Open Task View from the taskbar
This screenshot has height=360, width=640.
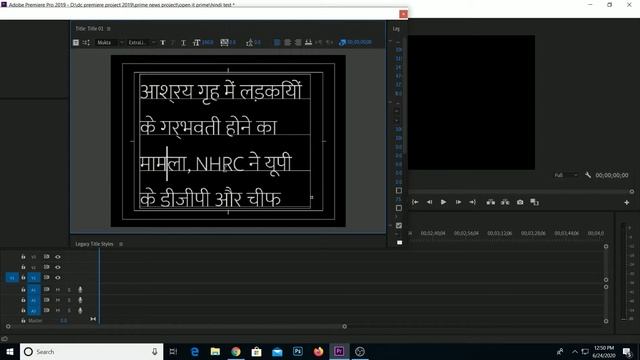click(x=173, y=351)
